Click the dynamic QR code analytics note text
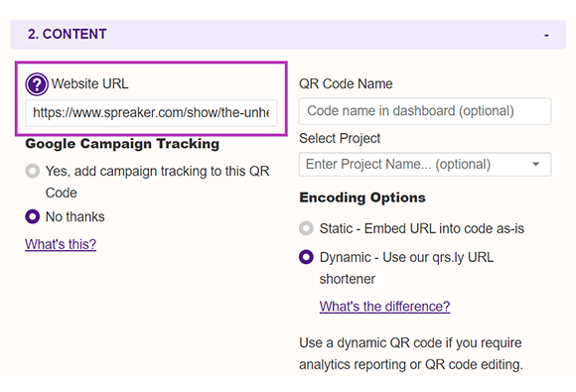Viewport: 576px width, 392px height. coord(411,353)
